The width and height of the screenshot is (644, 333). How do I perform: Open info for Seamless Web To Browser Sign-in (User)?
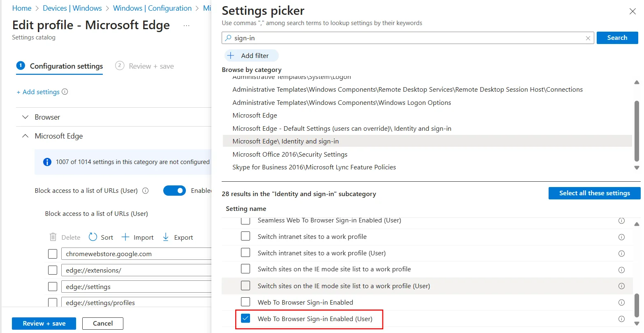(621, 221)
